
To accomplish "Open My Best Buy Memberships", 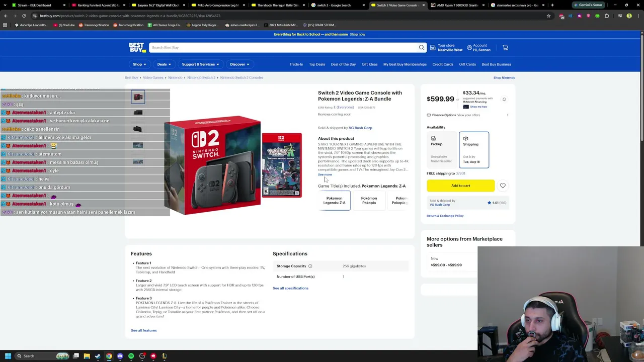I will [x=405, y=64].
